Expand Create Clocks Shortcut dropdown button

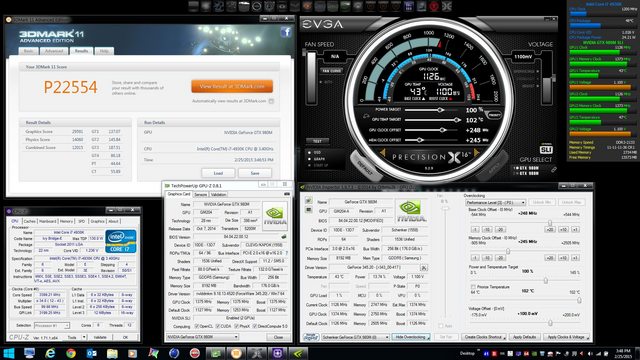coord(484,337)
